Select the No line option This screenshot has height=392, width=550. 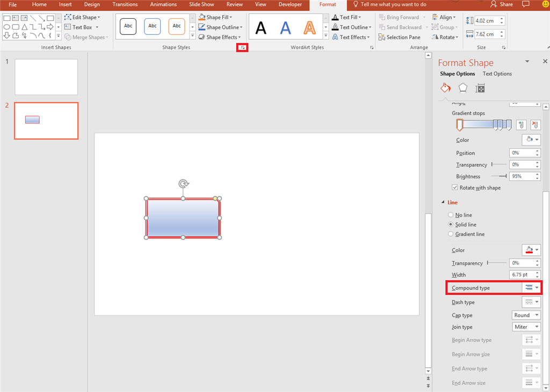[x=450, y=215]
